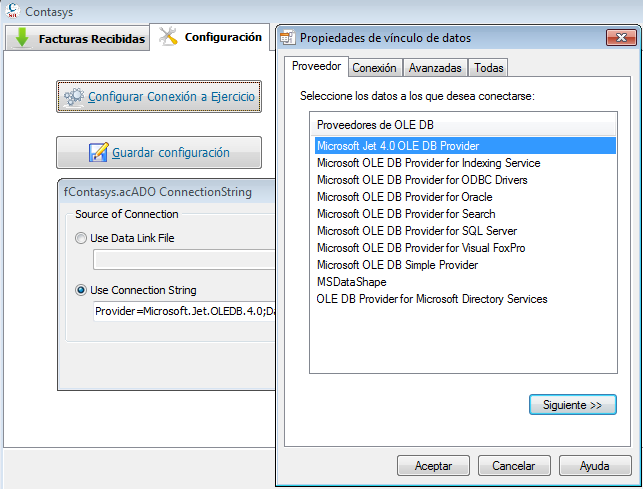643x489 pixels.
Task: Select Use Connection String option
Action: [81, 290]
